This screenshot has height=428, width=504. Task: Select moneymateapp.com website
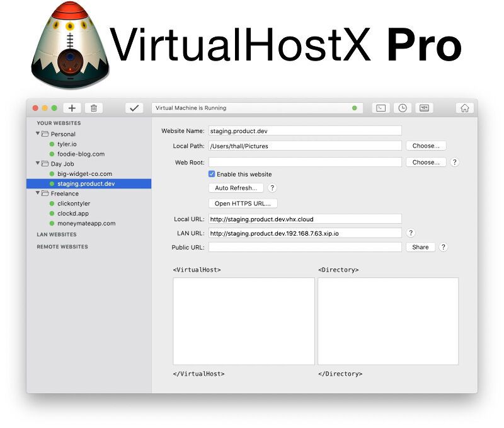click(86, 223)
